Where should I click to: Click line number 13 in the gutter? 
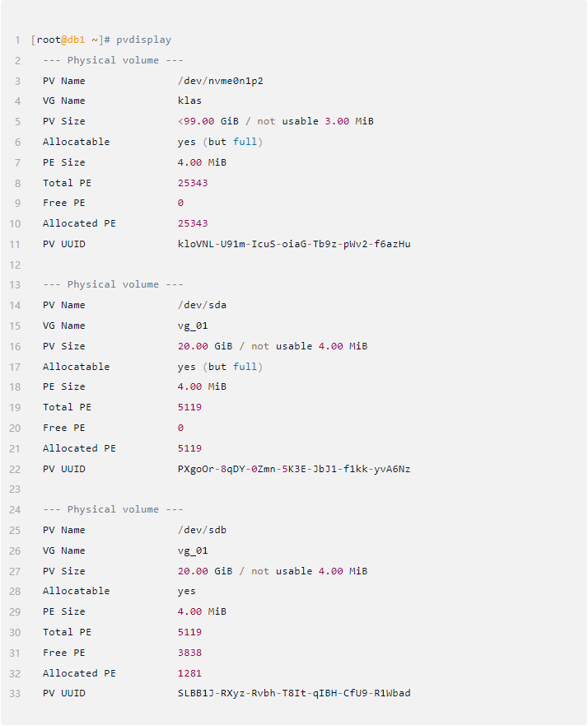click(15, 285)
